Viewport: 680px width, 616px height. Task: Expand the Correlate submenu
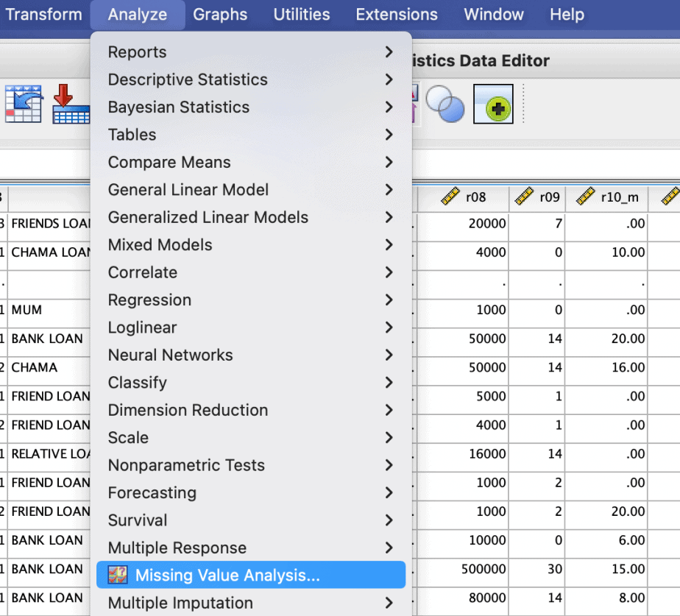pos(251,272)
